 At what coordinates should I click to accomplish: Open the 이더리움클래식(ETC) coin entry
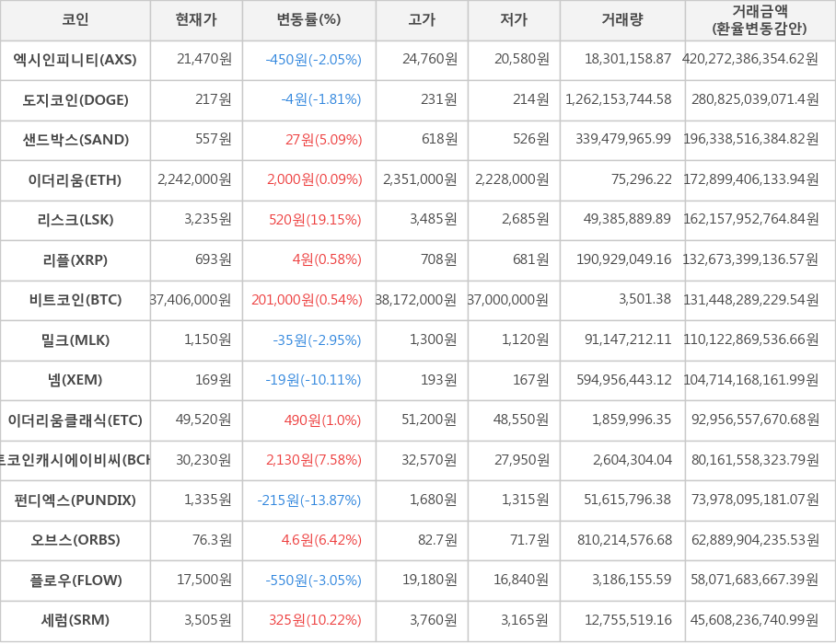75,420
